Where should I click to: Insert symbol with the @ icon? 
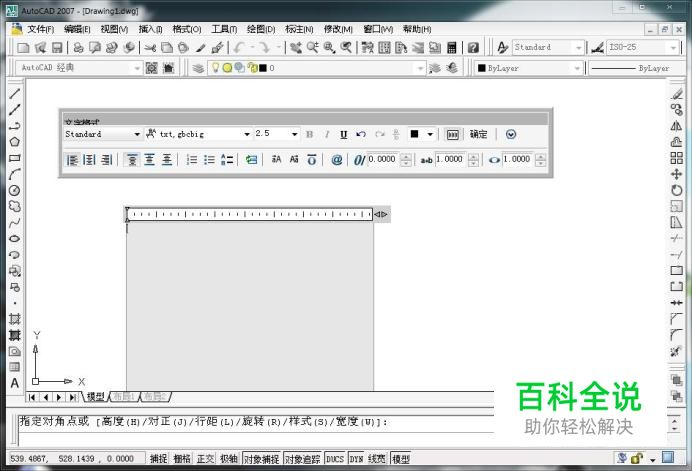(336, 159)
